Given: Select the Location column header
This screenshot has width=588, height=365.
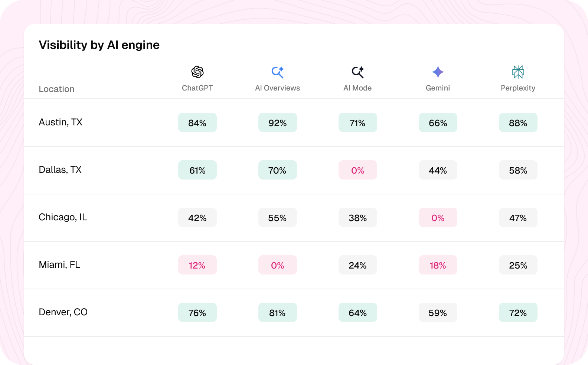Looking at the screenshot, I should (56, 89).
